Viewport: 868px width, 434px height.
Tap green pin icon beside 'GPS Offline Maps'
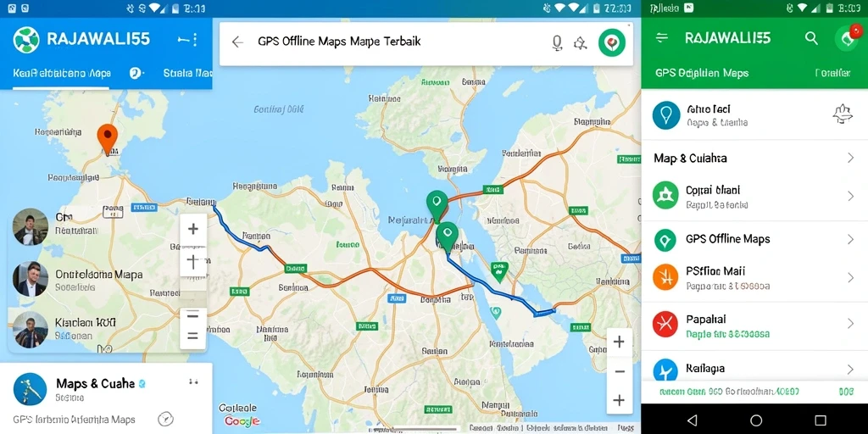(665, 240)
